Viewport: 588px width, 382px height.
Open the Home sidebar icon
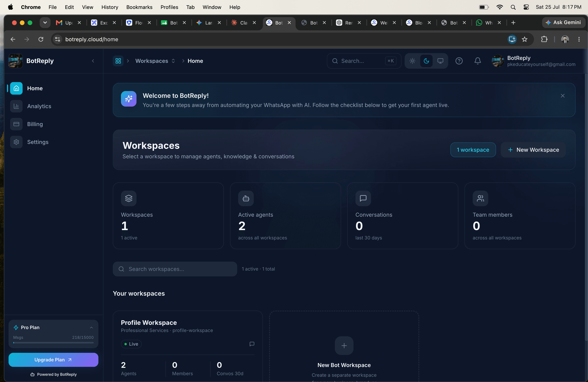point(16,88)
